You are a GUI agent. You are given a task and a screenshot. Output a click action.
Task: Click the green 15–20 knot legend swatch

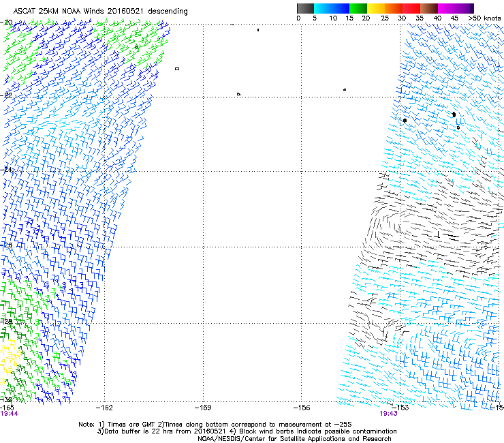click(358, 8)
